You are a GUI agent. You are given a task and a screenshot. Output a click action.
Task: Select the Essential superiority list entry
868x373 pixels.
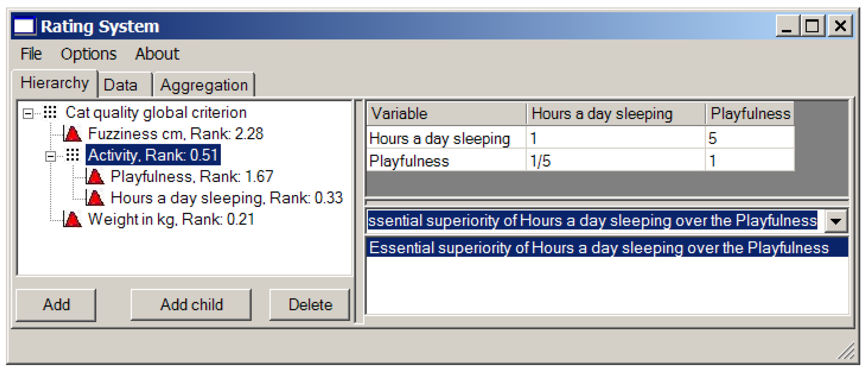[598, 248]
